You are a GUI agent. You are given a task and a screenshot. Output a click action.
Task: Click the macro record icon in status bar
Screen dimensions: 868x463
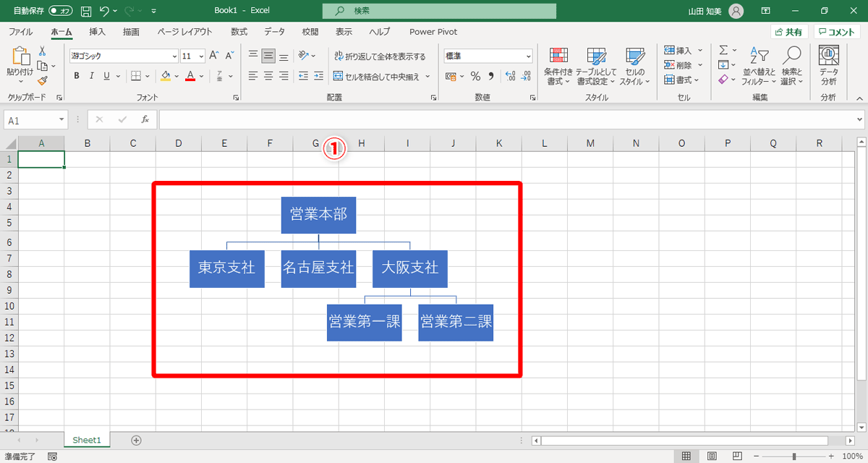[x=52, y=456]
